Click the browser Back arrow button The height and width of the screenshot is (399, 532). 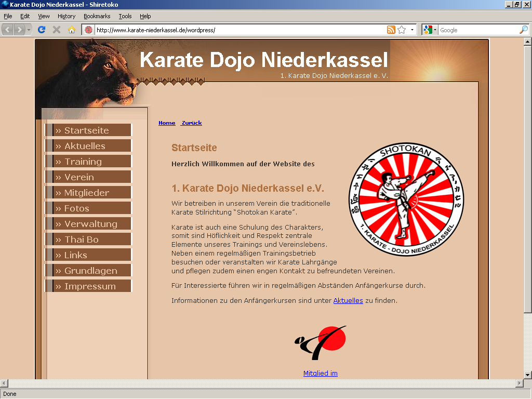click(8, 30)
